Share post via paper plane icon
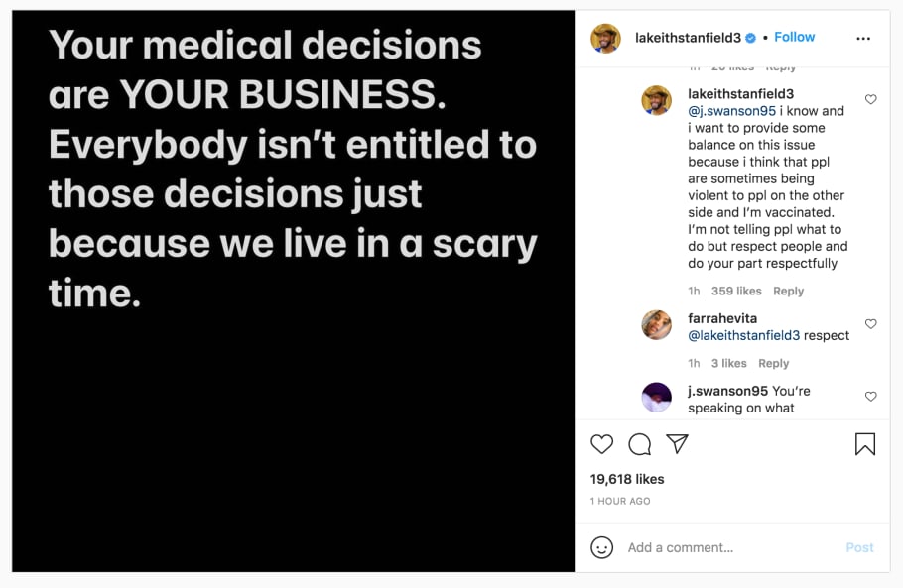Viewport: 903px width, 588px height. pos(677,444)
